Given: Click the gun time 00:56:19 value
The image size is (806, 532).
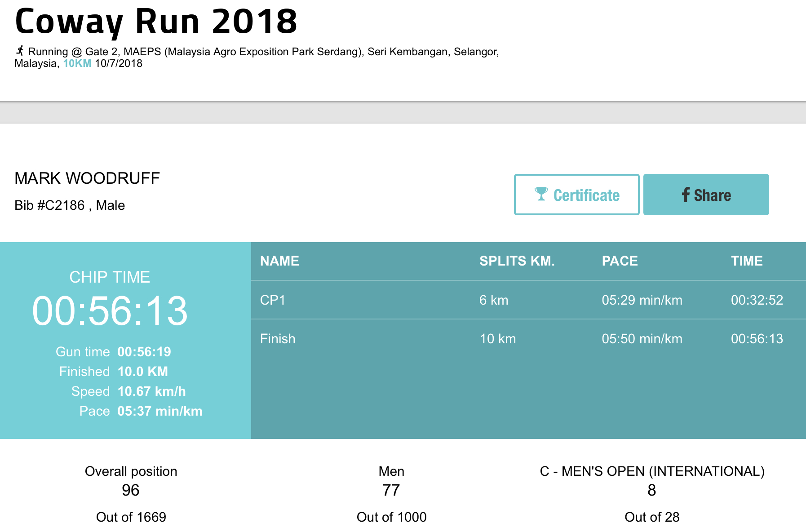Looking at the screenshot, I should pyautogui.click(x=144, y=352).
